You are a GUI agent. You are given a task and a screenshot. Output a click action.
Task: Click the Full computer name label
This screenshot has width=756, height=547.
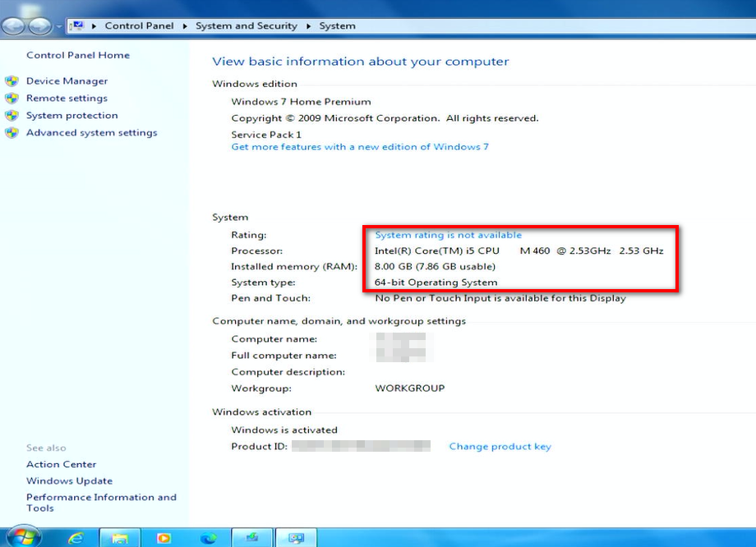(x=284, y=356)
